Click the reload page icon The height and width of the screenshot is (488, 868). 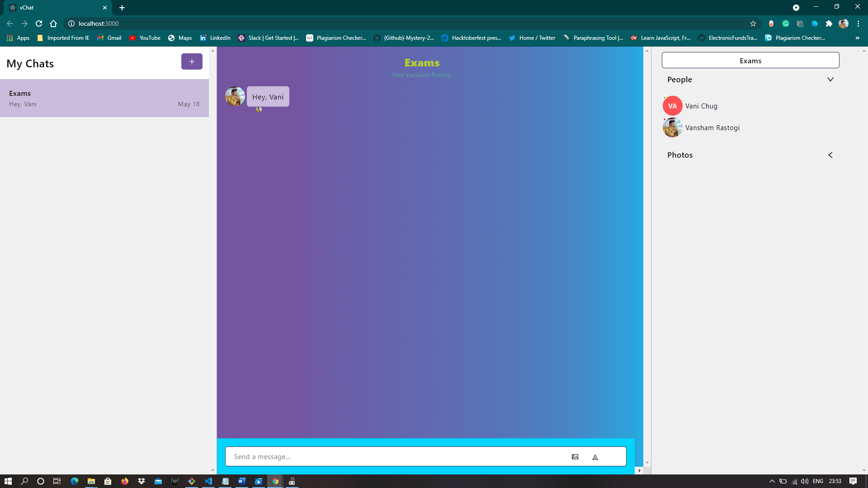click(39, 23)
